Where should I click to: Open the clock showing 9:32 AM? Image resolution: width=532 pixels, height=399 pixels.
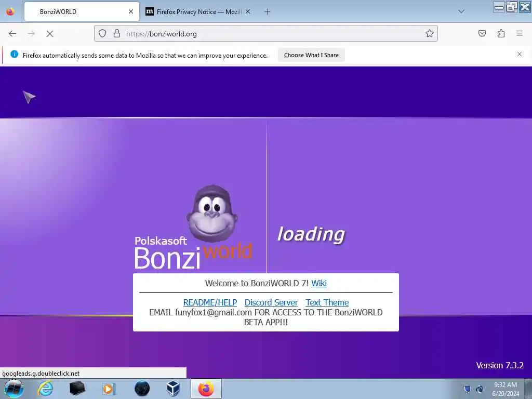pyautogui.click(x=506, y=389)
